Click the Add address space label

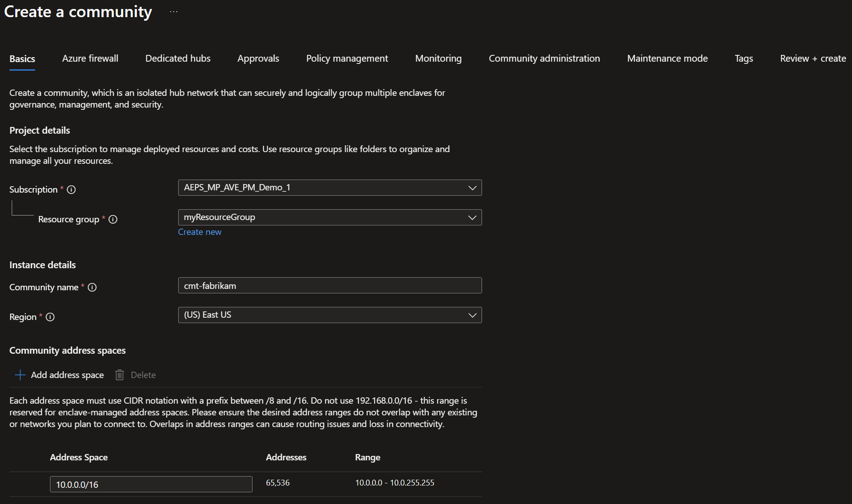click(x=68, y=375)
